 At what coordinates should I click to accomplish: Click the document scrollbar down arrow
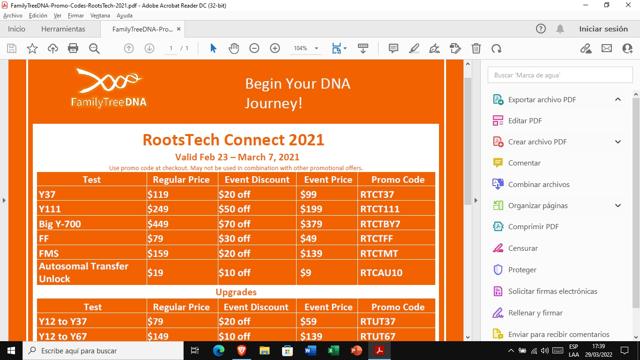(468, 337)
